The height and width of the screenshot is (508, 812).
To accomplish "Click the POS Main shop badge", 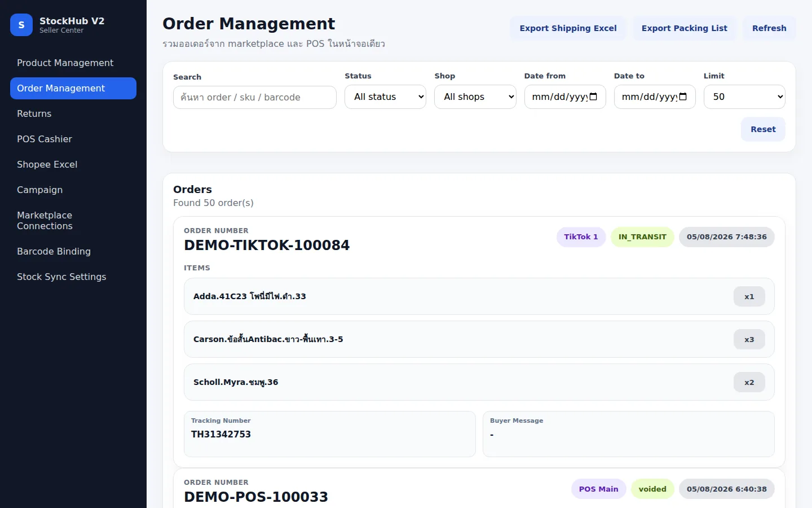I will tap(598, 489).
